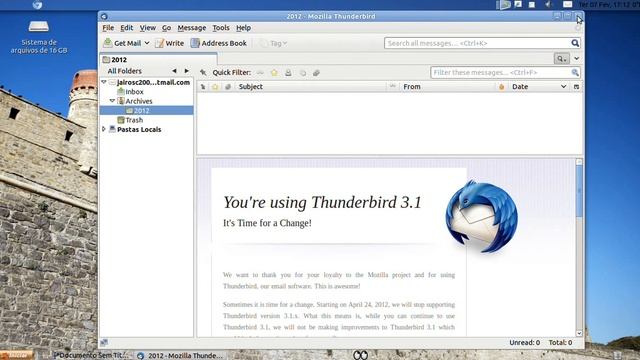Select the All Folders view label
The height and width of the screenshot is (360, 640).
(x=124, y=71)
